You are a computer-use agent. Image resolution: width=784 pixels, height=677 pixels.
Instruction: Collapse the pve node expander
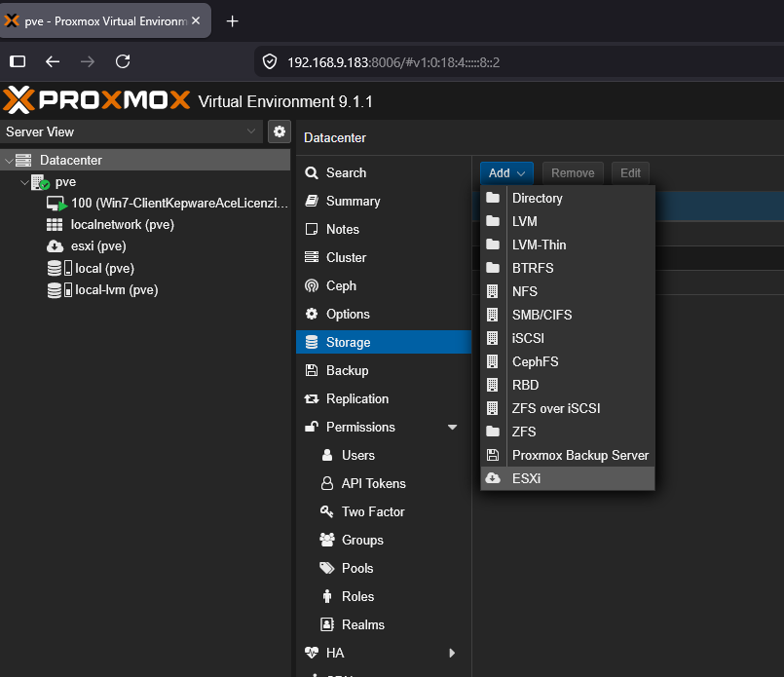point(24,182)
